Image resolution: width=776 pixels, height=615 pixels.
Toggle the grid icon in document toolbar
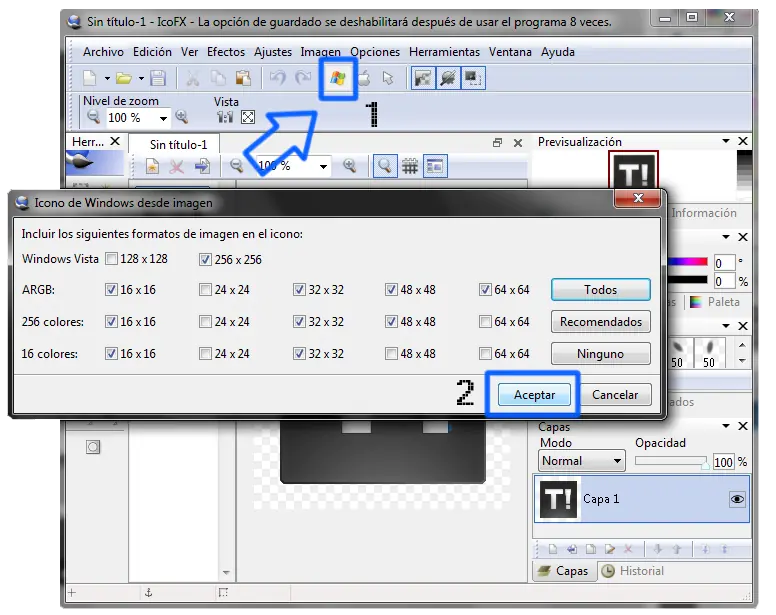[409, 166]
